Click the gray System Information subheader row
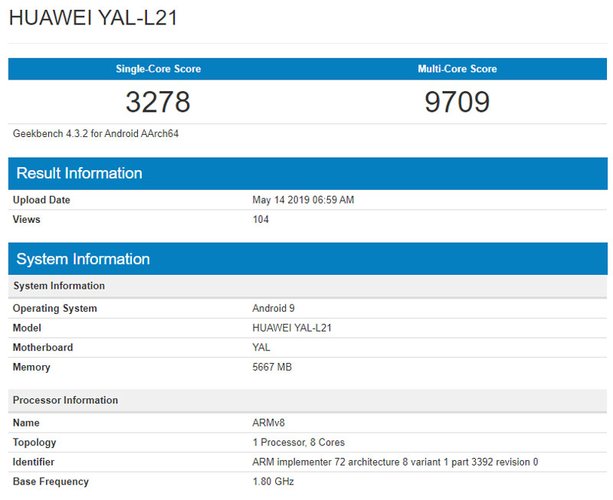 (308, 286)
